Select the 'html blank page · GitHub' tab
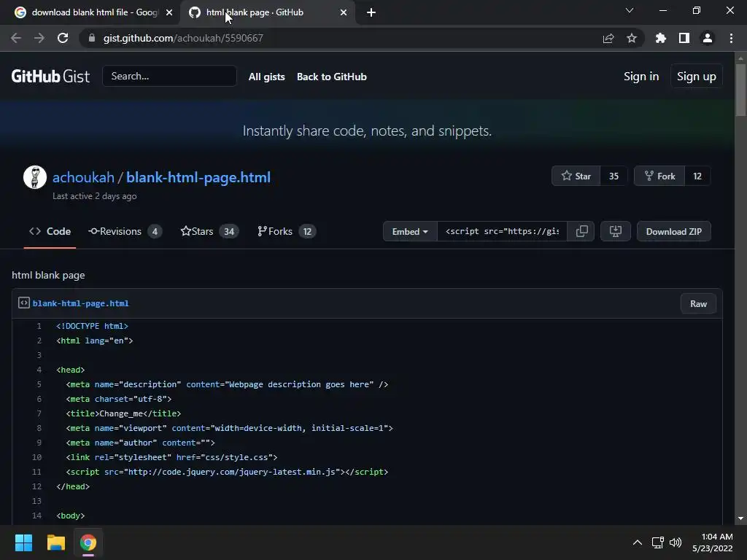The width and height of the screenshot is (747, 560). (267, 12)
